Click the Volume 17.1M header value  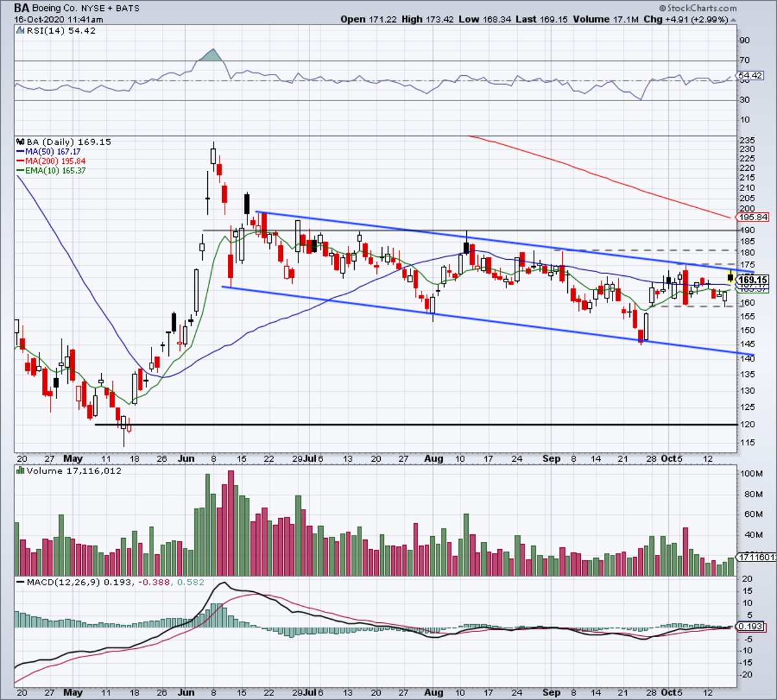605,19
